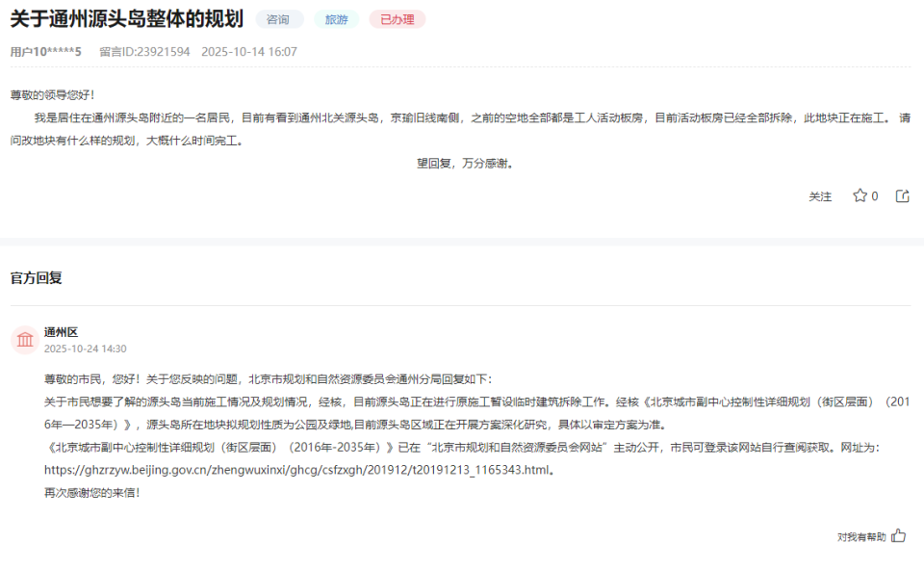Open sharing via the share icon
Viewport: 924px width, 569px height.
coord(901,194)
